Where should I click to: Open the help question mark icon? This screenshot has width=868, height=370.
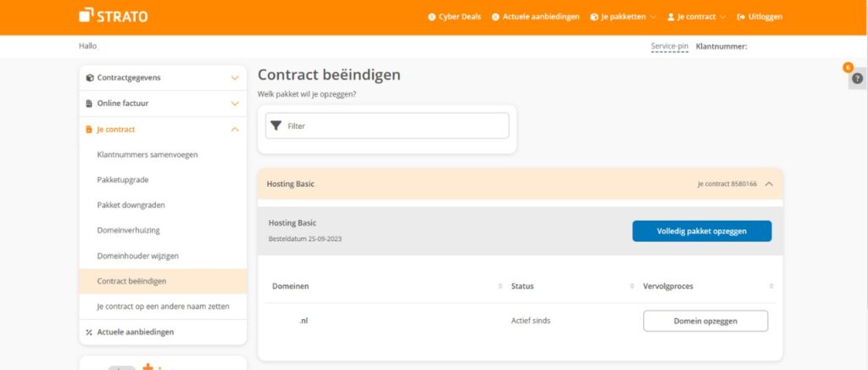coord(857,78)
